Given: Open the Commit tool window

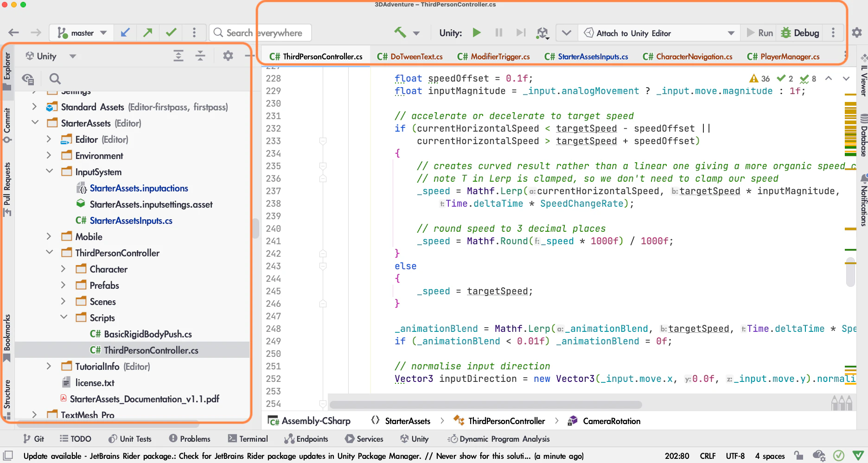Looking at the screenshot, I should coord(7,126).
